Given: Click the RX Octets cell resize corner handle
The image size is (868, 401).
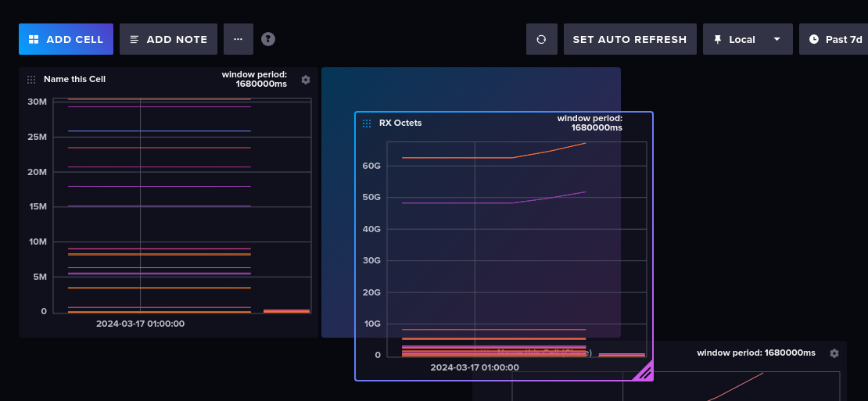Looking at the screenshot, I should (644, 372).
